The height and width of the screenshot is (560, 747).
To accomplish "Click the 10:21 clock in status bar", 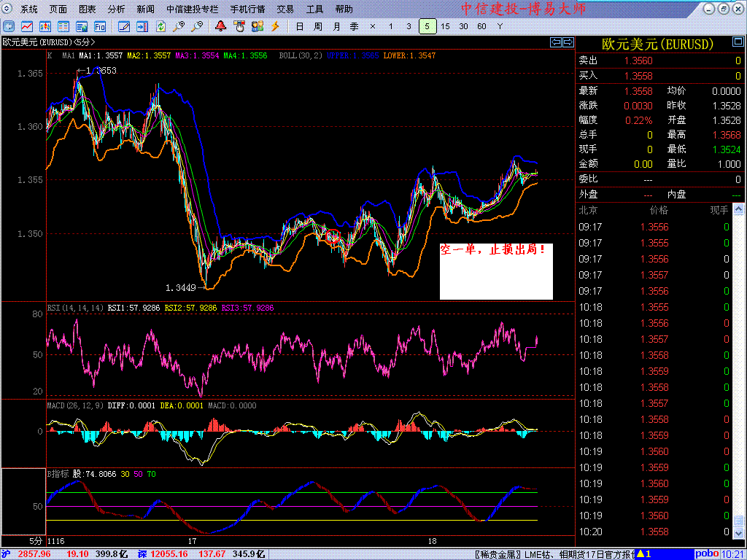I will (x=731, y=554).
